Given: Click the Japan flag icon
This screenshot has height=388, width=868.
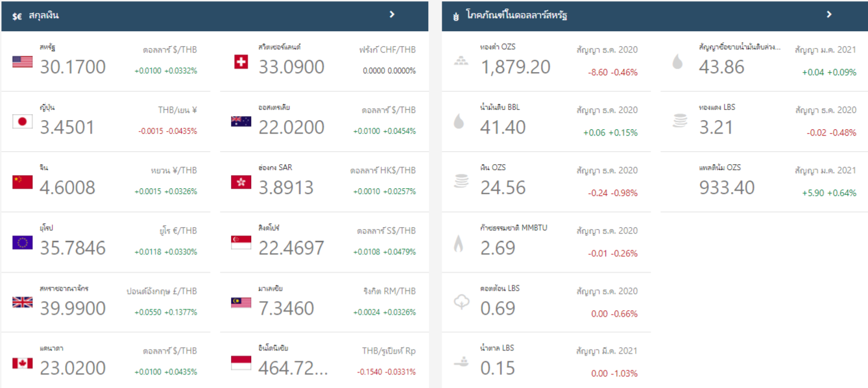Looking at the screenshot, I should pyautogui.click(x=22, y=121).
